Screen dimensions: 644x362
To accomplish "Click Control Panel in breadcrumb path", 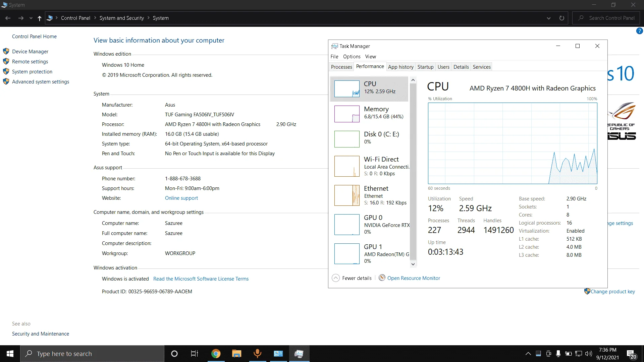I will click(x=75, y=18).
